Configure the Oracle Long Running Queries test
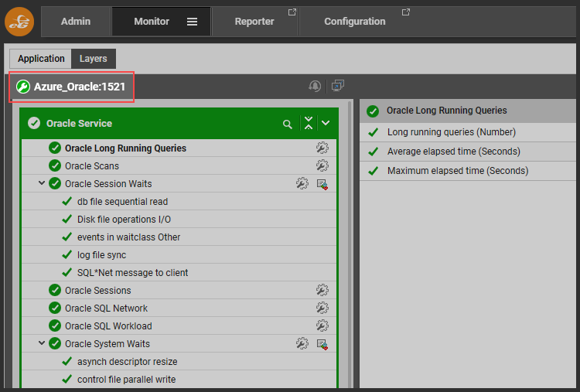Image resolution: width=580 pixels, height=392 pixels. 322,148
